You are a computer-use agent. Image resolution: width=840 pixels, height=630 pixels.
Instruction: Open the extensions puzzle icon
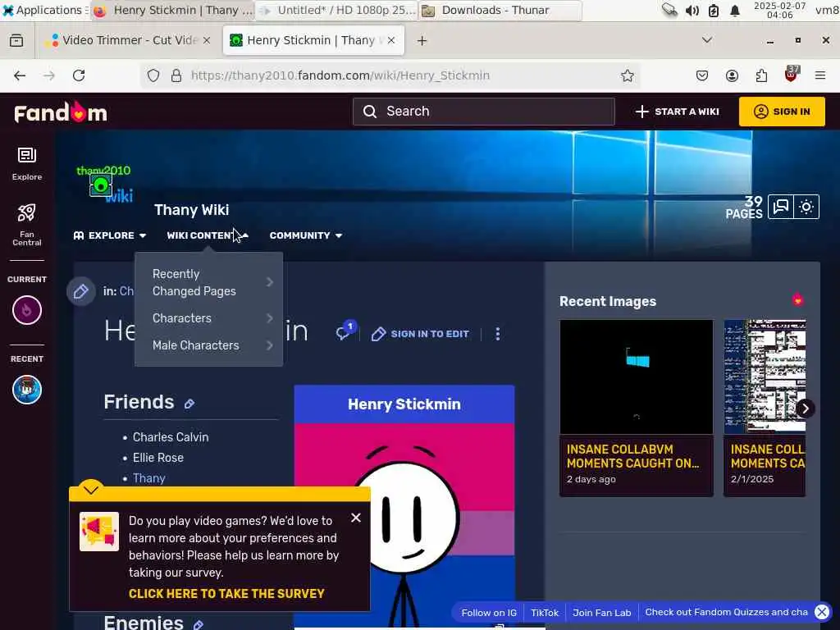[761, 75]
